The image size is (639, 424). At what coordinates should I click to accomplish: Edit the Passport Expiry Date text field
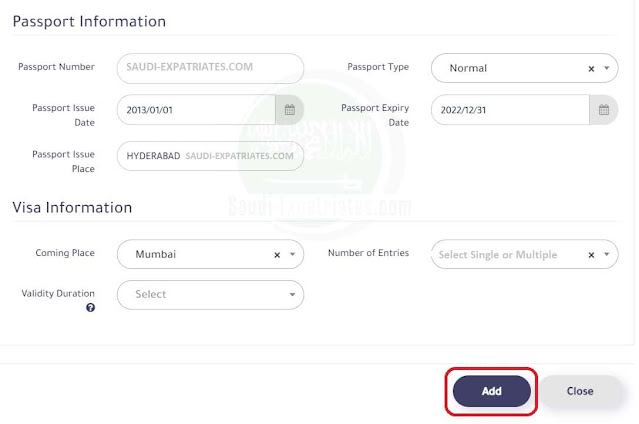(x=511, y=110)
